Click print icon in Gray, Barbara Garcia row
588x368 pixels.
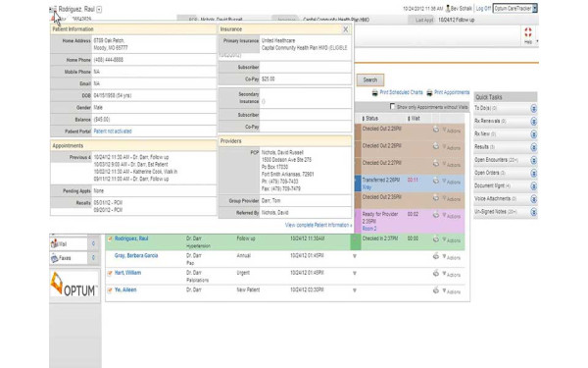pyautogui.click(x=436, y=256)
